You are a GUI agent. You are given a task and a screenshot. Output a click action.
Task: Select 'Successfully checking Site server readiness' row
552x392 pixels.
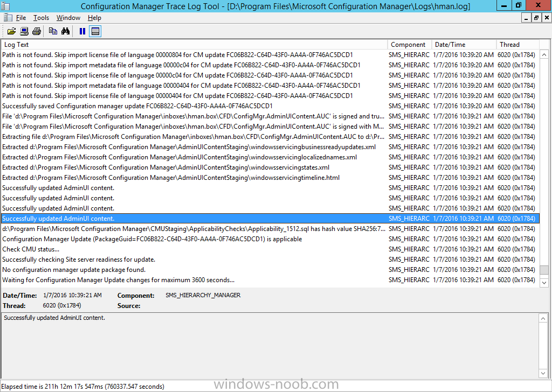click(270, 260)
